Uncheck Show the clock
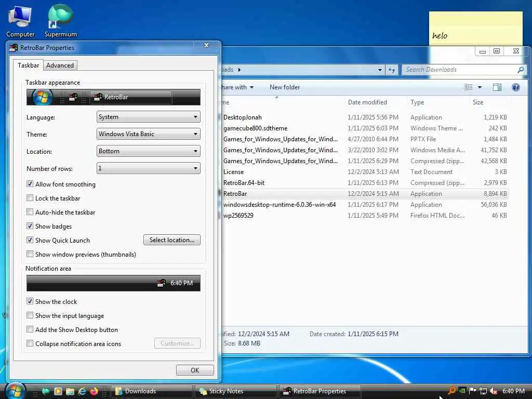This screenshot has height=399, width=532. [x=30, y=301]
